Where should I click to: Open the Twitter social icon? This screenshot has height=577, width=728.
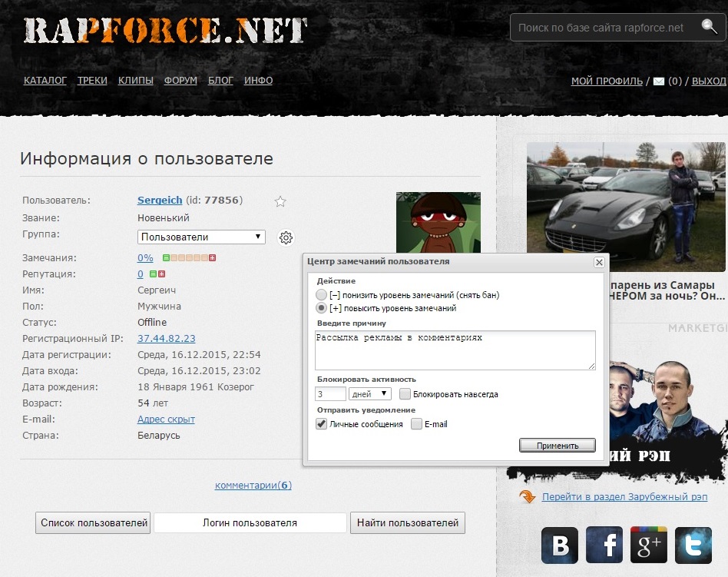tap(693, 545)
